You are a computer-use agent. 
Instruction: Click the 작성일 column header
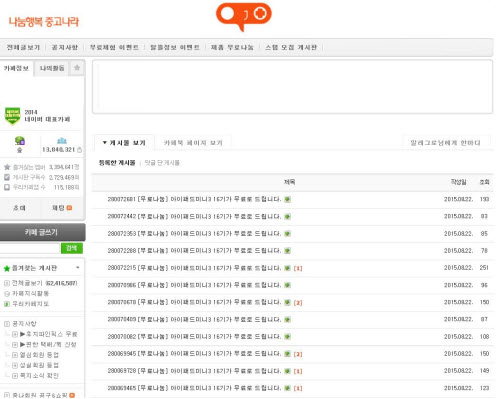[x=458, y=182]
